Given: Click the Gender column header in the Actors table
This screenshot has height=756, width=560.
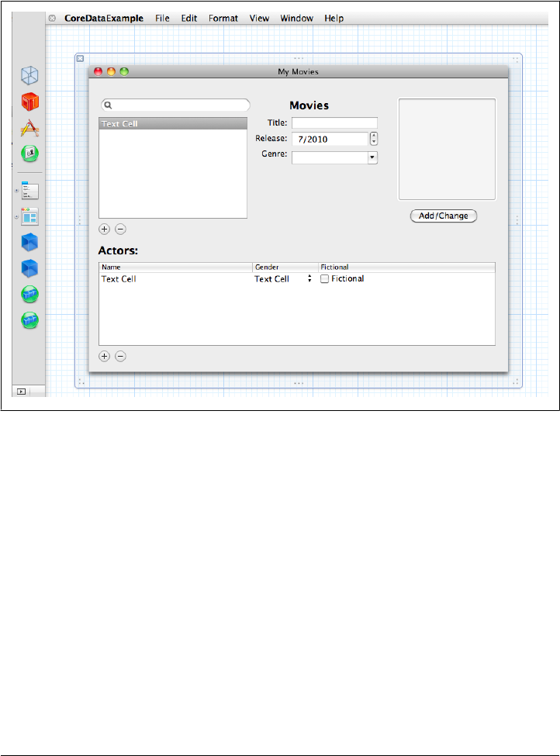Looking at the screenshot, I should pos(285,267).
